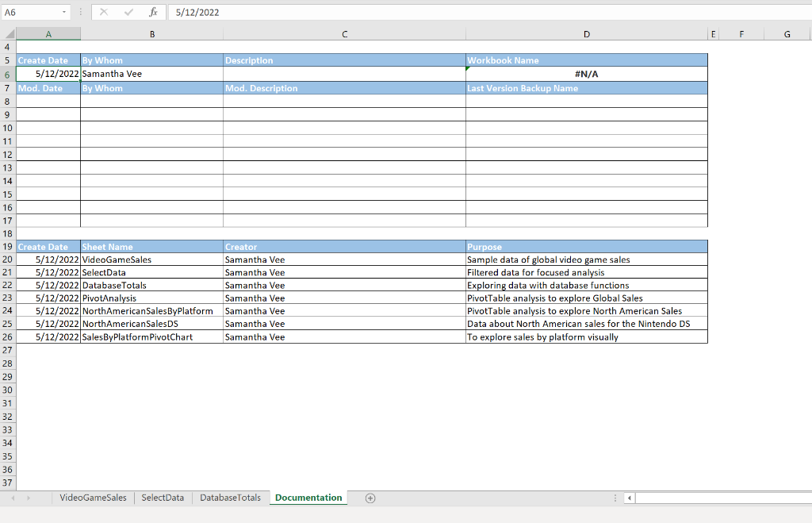Click the next-sheet navigation arrow
812x523 pixels.
[29, 498]
